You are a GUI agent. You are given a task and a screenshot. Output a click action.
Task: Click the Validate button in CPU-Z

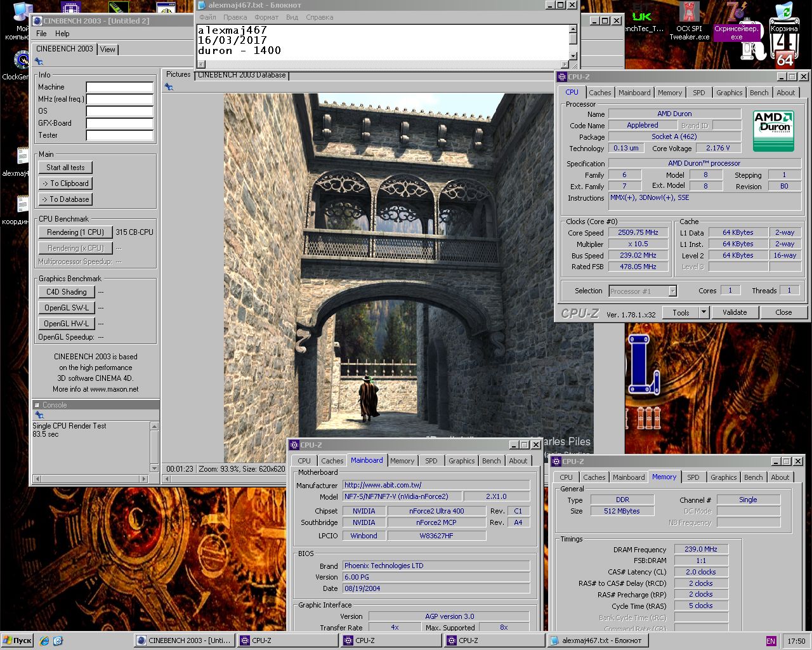735,312
